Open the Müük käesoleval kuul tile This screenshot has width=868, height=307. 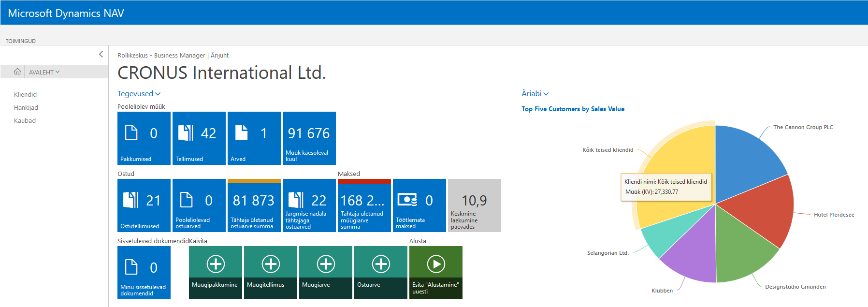[309, 138]
